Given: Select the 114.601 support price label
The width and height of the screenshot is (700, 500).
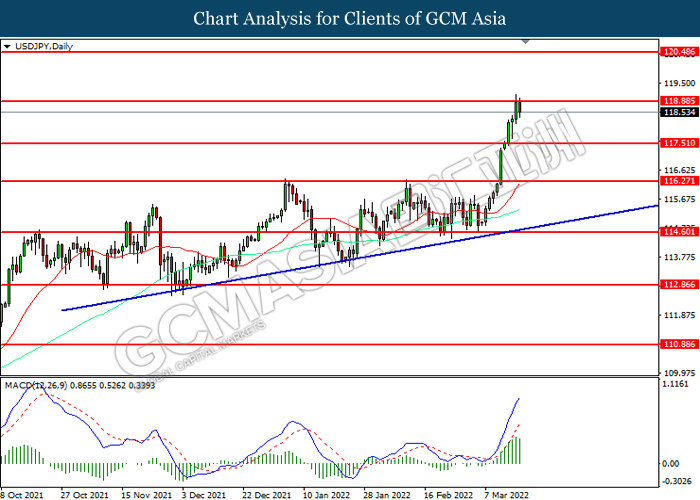Looking at the screenshot, I should pyautogui.click(x=679, y=232).
